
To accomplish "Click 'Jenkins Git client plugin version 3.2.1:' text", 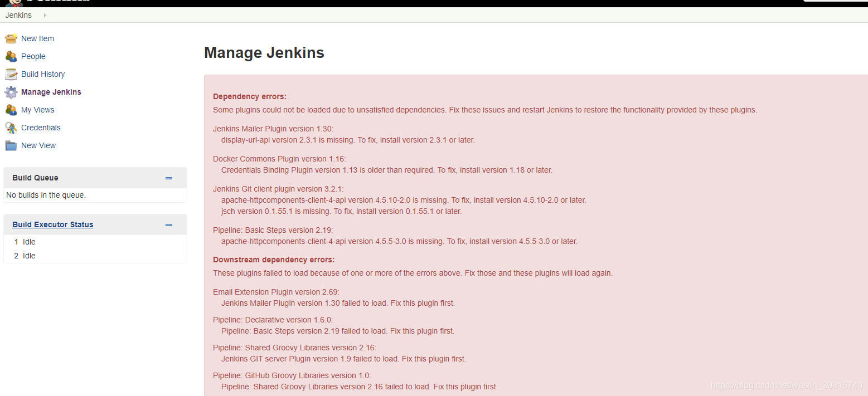I will (x=278, y=189).
